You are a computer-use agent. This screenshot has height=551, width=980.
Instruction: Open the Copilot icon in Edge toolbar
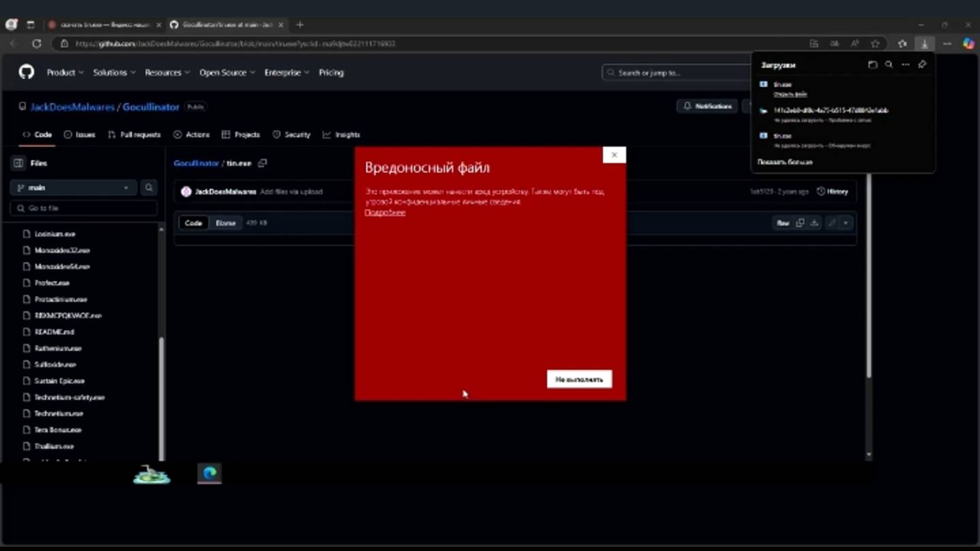pos(968,44)
